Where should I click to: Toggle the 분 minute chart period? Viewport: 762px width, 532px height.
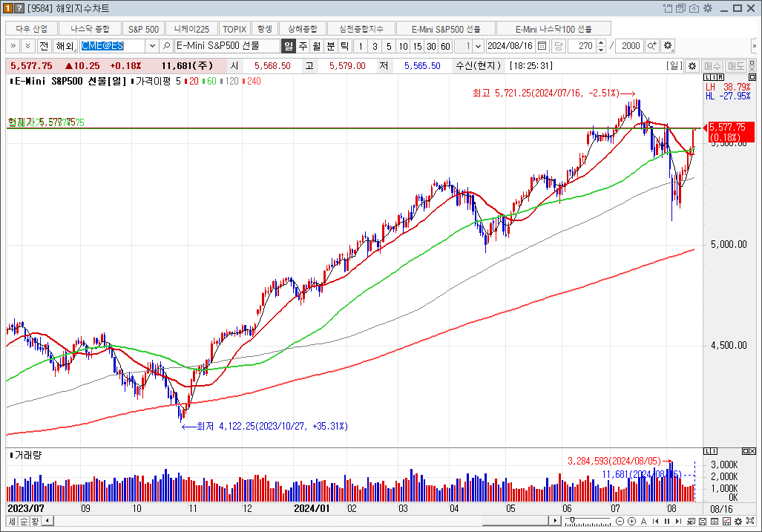tap(330, 46)
